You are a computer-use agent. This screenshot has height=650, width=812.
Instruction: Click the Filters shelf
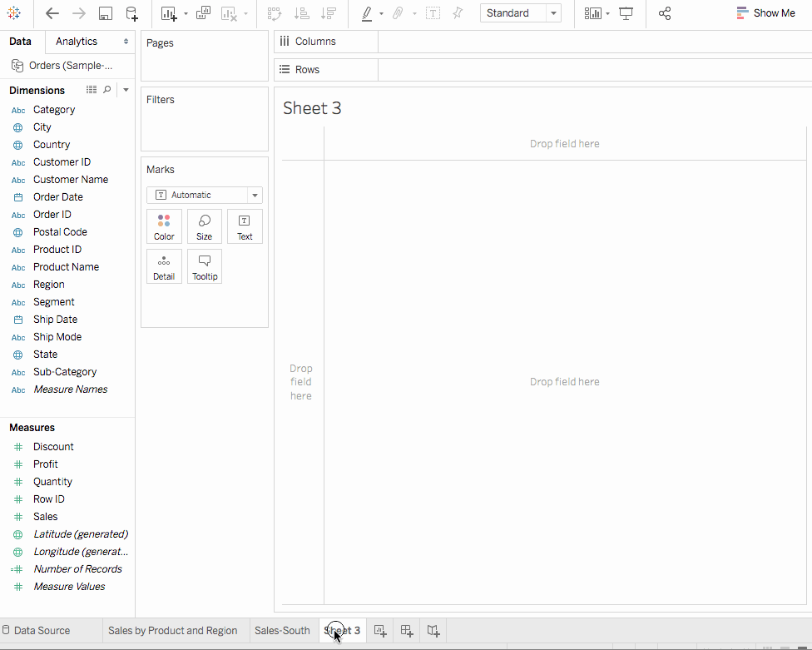[205, 119]
